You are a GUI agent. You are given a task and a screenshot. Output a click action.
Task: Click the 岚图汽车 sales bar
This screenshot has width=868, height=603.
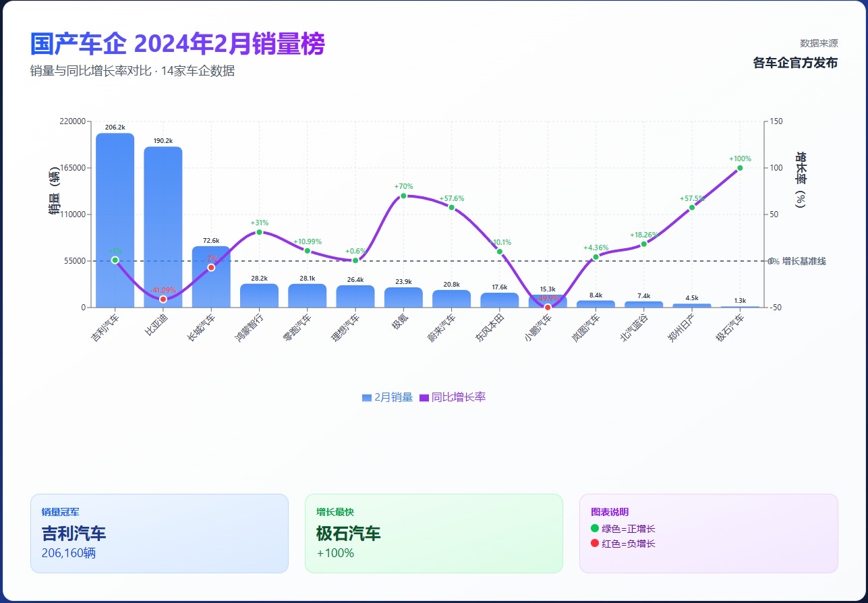pos(596,304)
